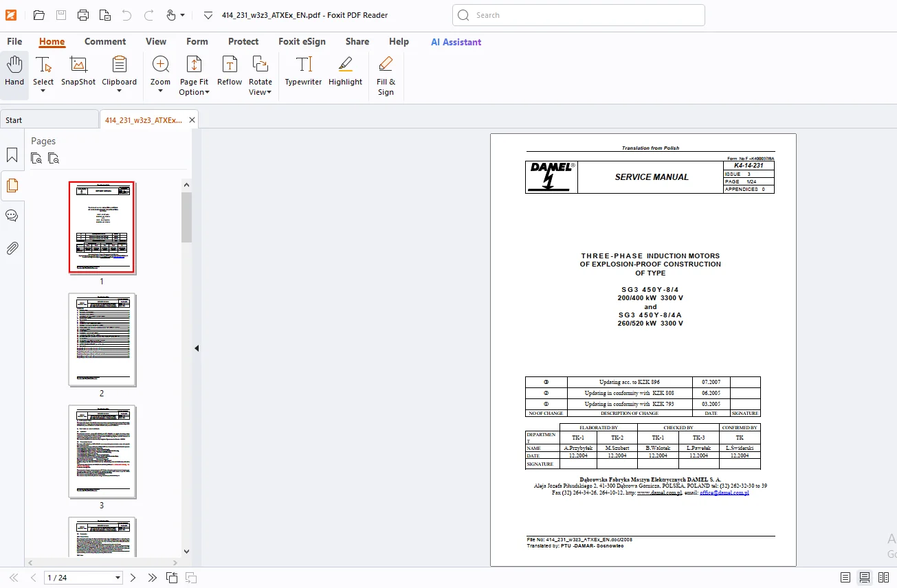
Task: Select the Home ribbon tab
Action: click(52, 41)
